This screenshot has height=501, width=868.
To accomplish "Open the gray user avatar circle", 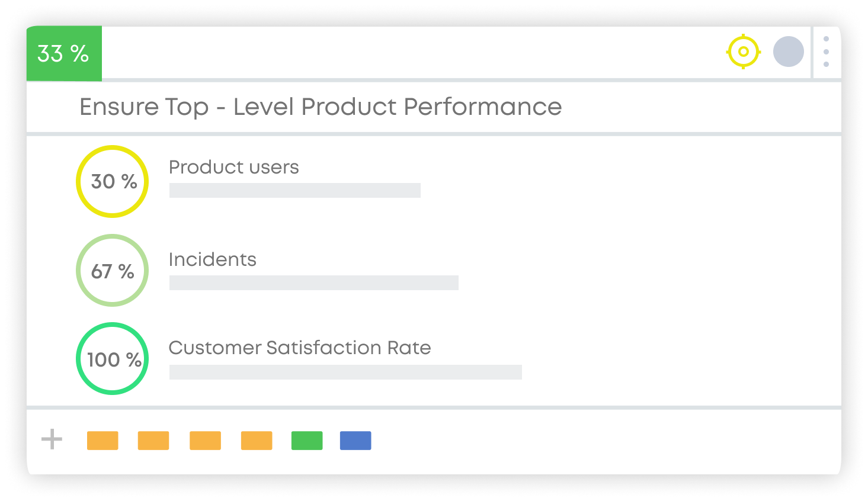I will pos(788,52).
